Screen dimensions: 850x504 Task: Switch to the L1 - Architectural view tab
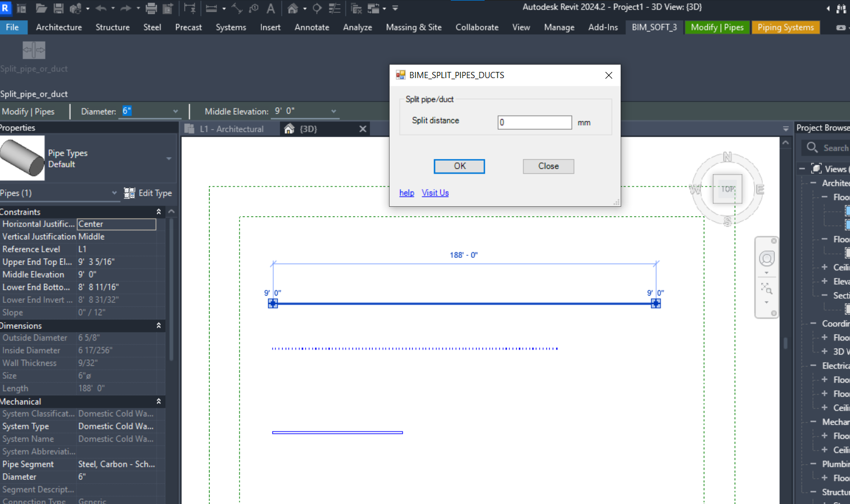pyautogui.click(x=231, y=129)
